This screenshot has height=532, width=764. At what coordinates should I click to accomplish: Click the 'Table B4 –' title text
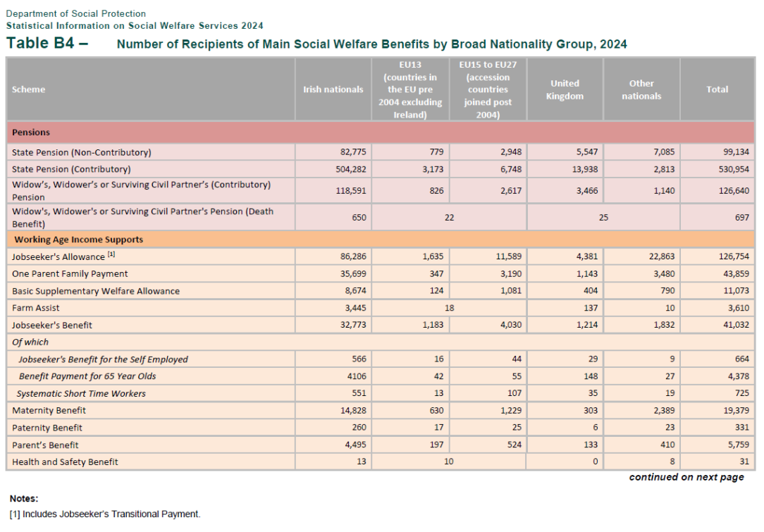click(x=47, y=44)
